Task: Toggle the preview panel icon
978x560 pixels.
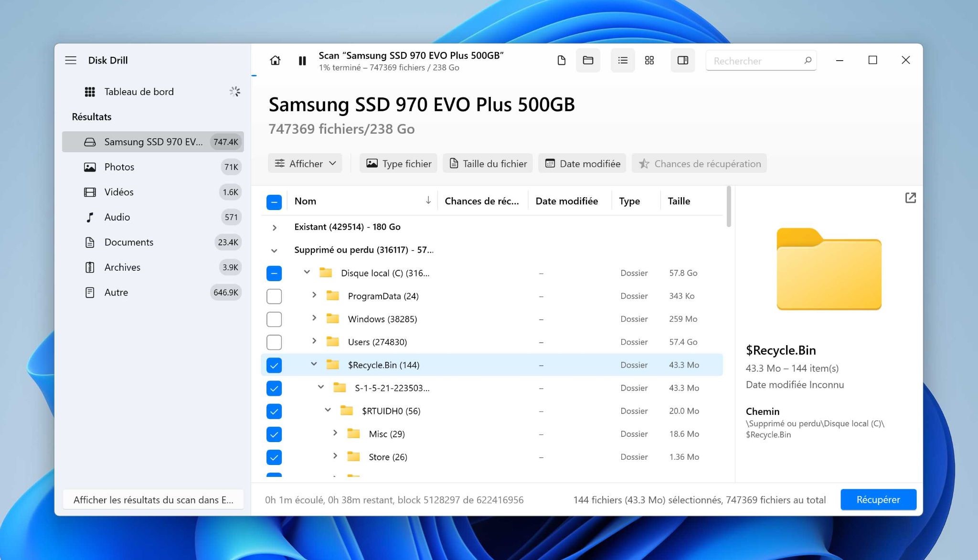Action: click(x=683, y=60)
